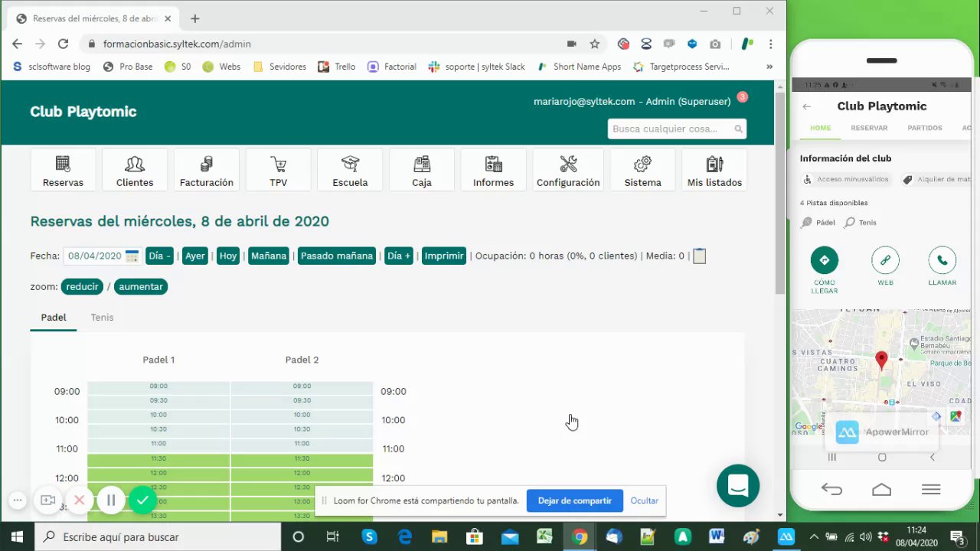Tap ApowerMirror menu lines button

pos(931,490)
